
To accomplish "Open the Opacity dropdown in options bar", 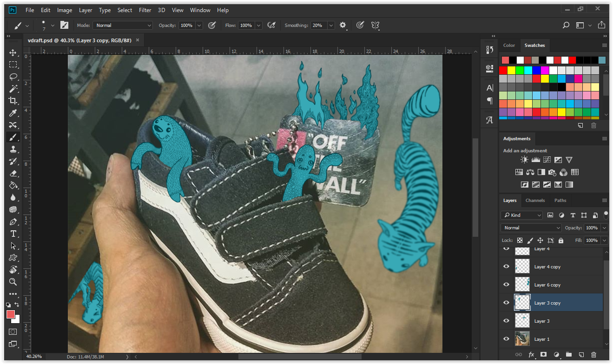I will pos(199,25).
